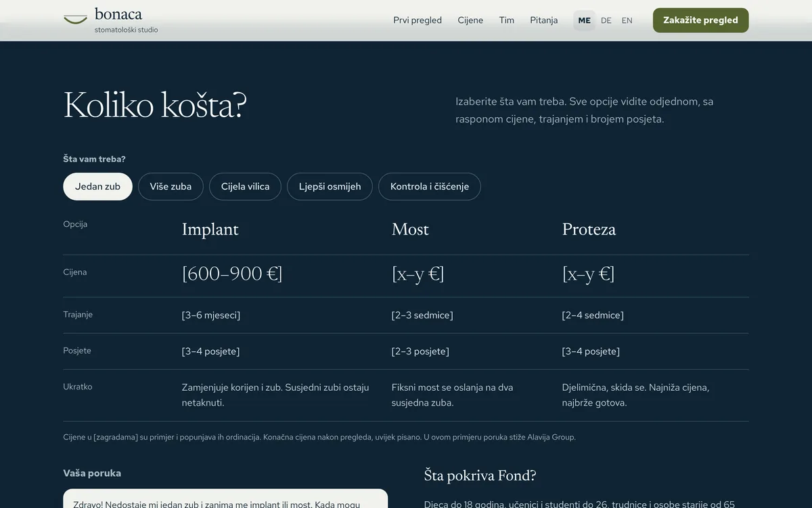The width and height of the screenshot is (812, 508).
Task: Click the Koliko košta? heading
Action: coord(155,106)
